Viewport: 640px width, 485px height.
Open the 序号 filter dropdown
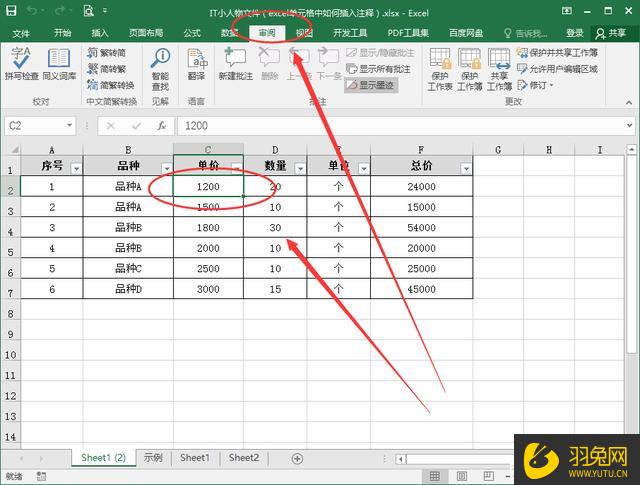click(76, 169)
